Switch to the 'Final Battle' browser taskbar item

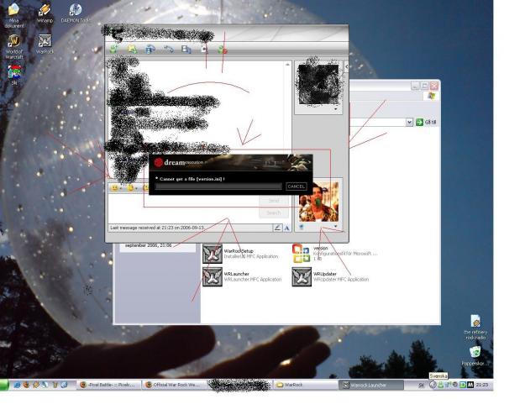pos(108,385)
